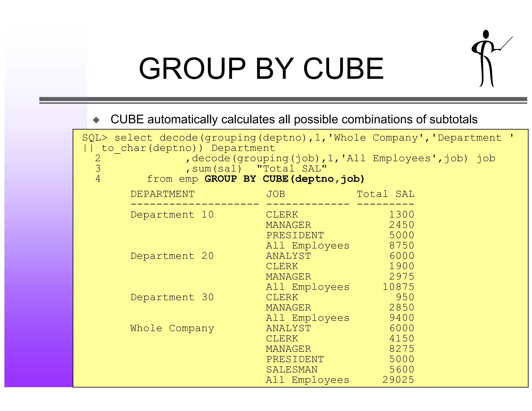Click the value 1300 for Department 10 CLERK

[401, 215]
